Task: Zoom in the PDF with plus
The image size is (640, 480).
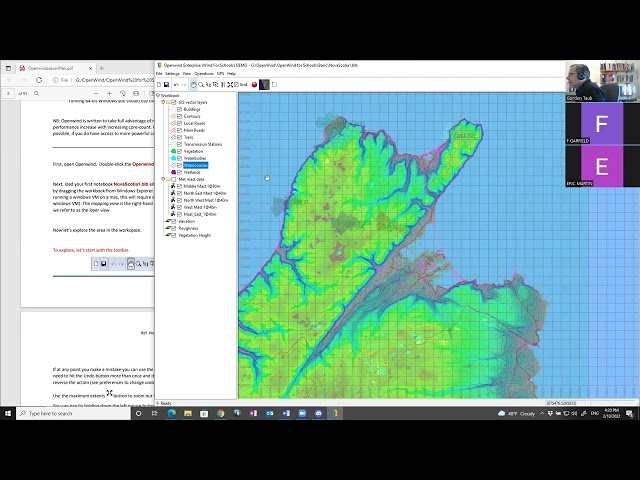Action: click(x=109, y=93)
